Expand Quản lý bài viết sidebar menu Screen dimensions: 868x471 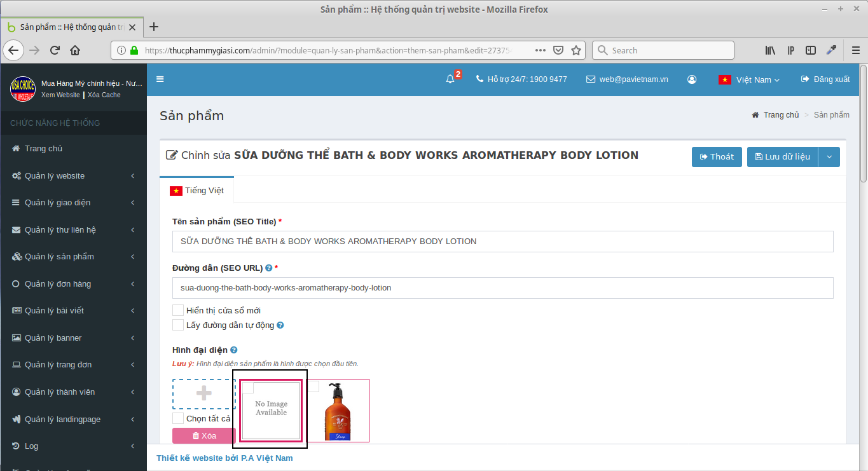(73, 311)
